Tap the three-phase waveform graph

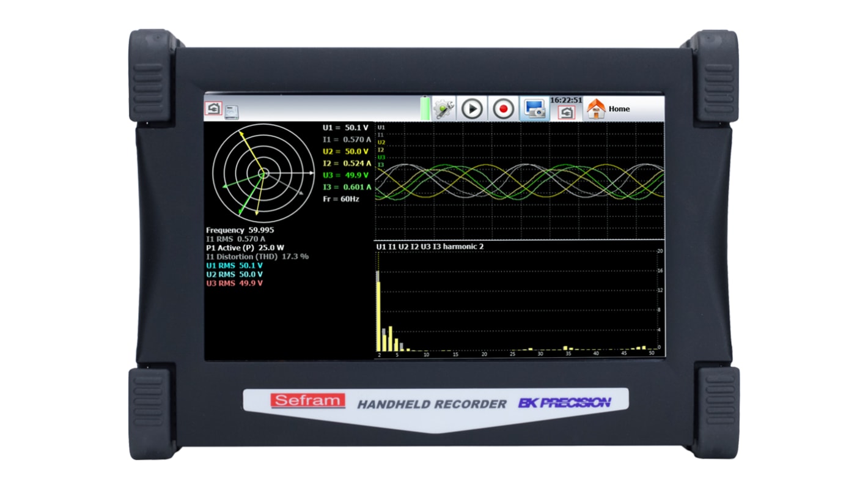click(x=520, y=181)
